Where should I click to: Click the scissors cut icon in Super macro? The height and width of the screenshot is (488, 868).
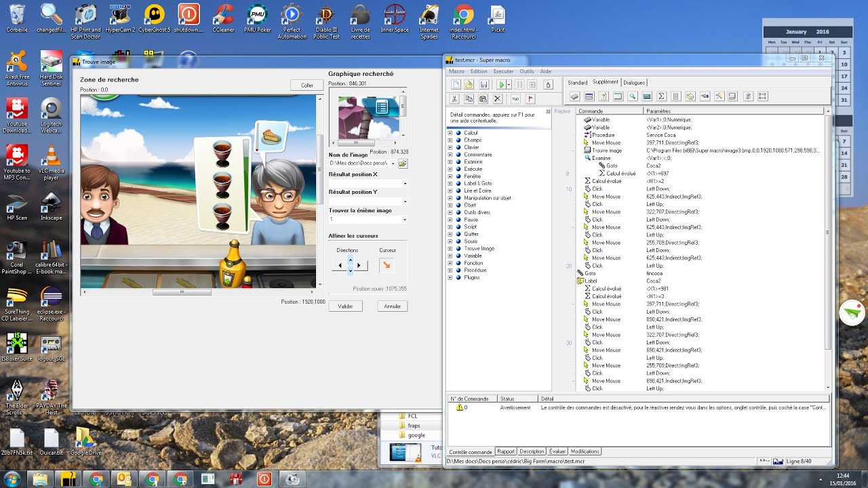coord(454,99)
